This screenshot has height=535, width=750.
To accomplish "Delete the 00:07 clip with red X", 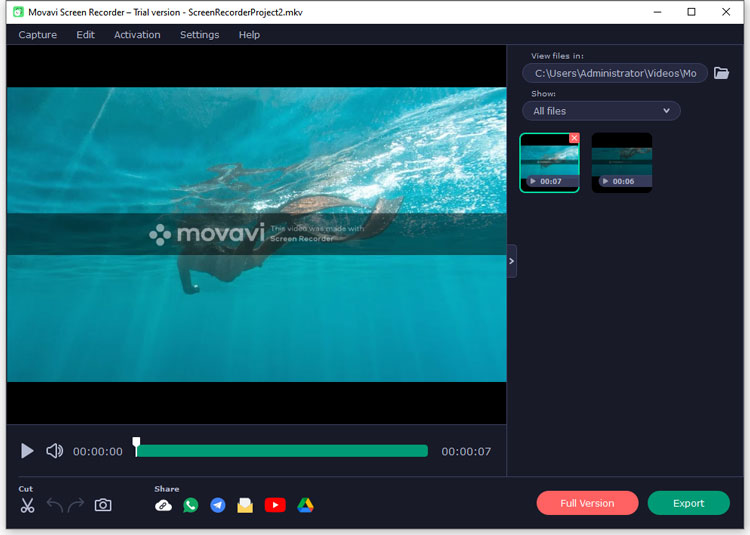I will pos(574,138).
